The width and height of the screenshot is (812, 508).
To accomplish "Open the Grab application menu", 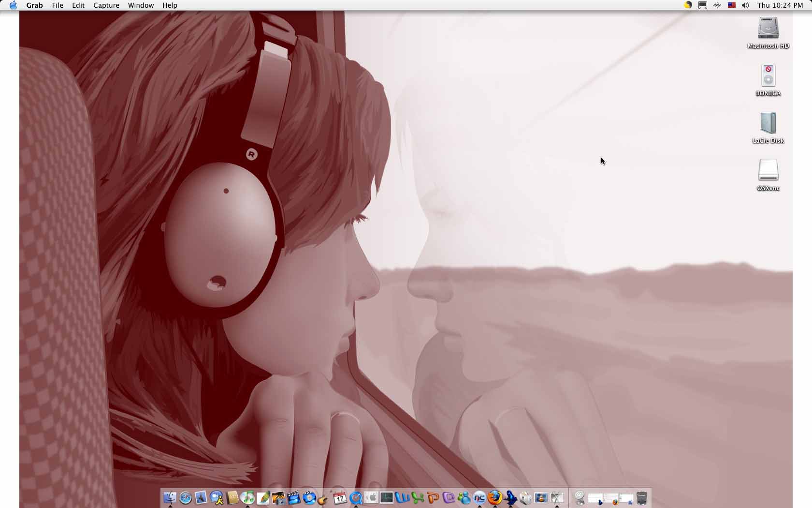I will [x=34, y=5].
